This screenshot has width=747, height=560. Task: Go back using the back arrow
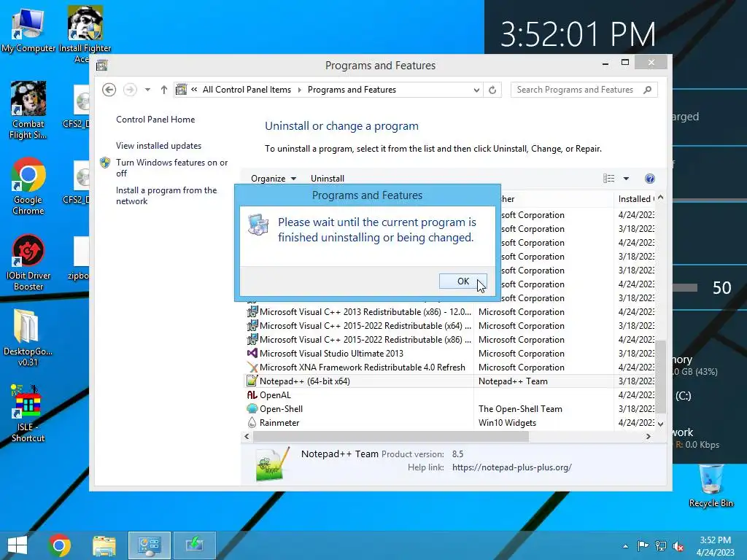click(x=109, y=90)
